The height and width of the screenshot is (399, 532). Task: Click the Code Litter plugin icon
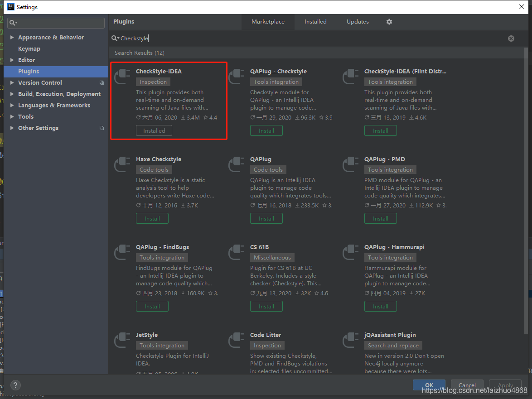tap(237, 340)
